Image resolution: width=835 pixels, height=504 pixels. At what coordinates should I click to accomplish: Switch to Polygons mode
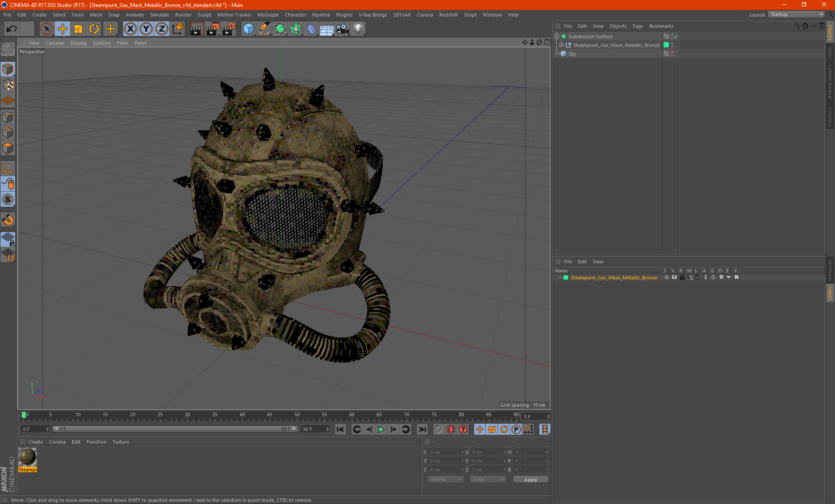[x=8, y=148]
